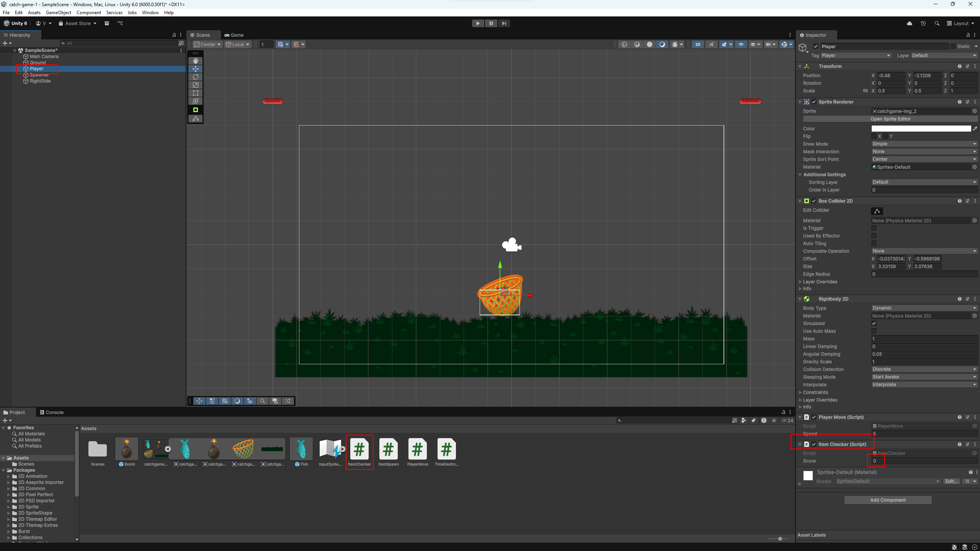Switch to the Game tab
This screenshot has width=980, height=551.
point(234,35)
